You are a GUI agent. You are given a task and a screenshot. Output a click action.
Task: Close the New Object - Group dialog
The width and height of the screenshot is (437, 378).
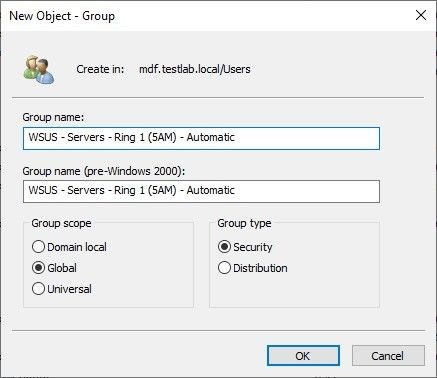tap(421, 15)
